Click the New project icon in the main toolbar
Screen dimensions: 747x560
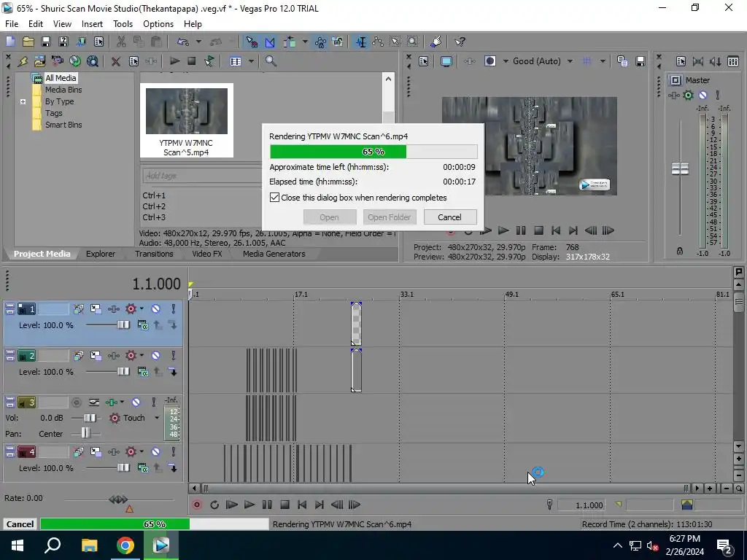10,42
